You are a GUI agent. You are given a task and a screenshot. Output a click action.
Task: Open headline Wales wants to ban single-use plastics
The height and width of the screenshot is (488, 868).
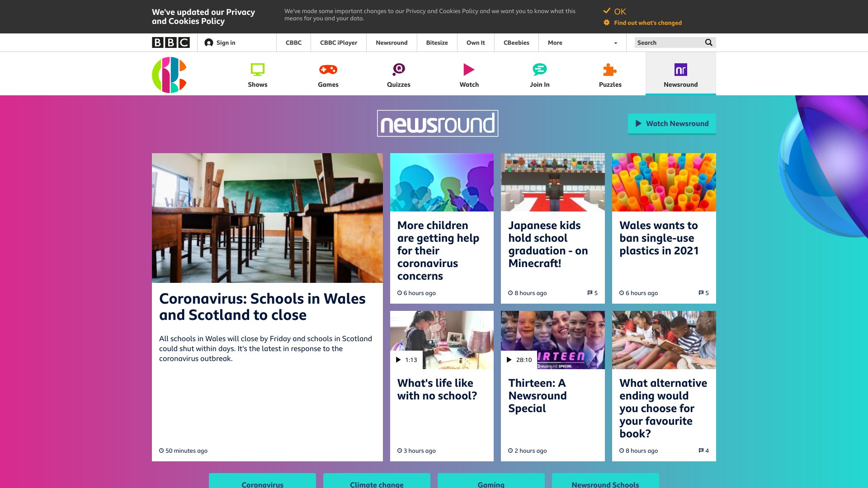coord(659,238)
